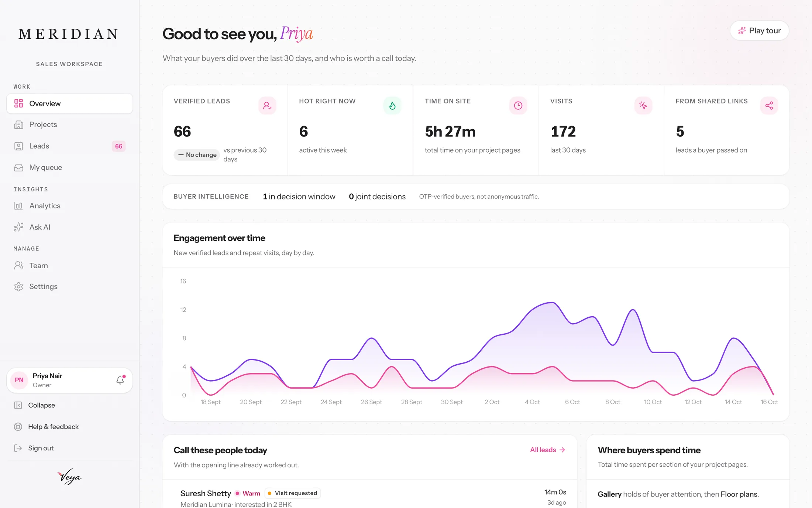The width and height of the screenshot is (812, 508).
Task: Click the 5 shared links value
Action: click(680, 132)
